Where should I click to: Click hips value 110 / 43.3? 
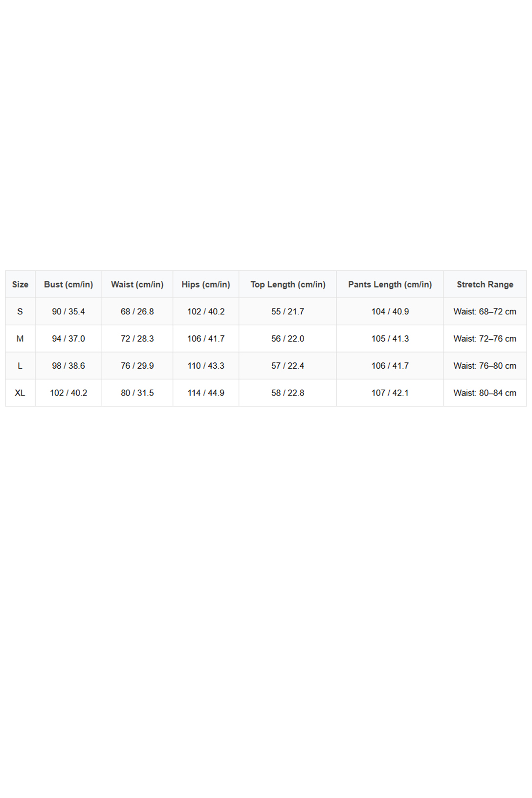pos(206,366)
